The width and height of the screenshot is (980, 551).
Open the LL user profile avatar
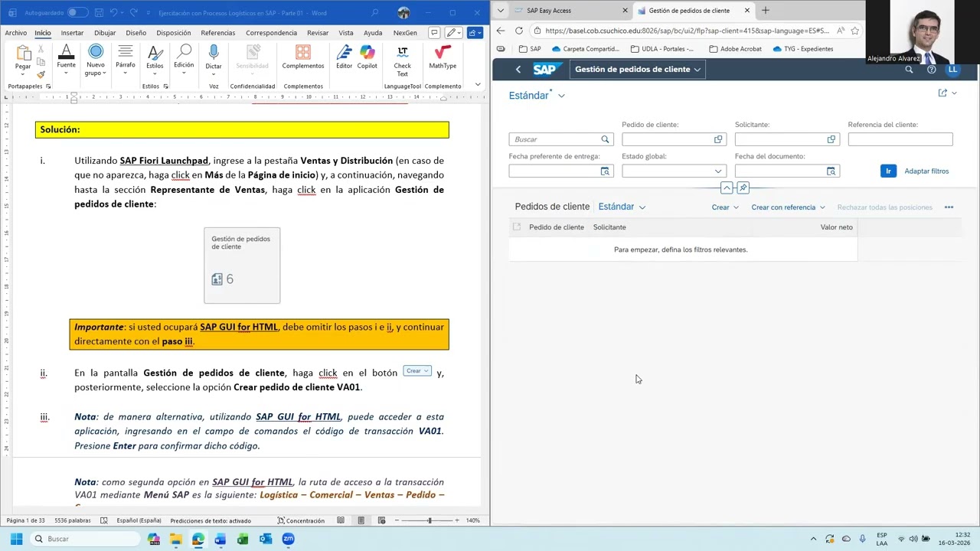pyautogui.click(x=952, y=70)
